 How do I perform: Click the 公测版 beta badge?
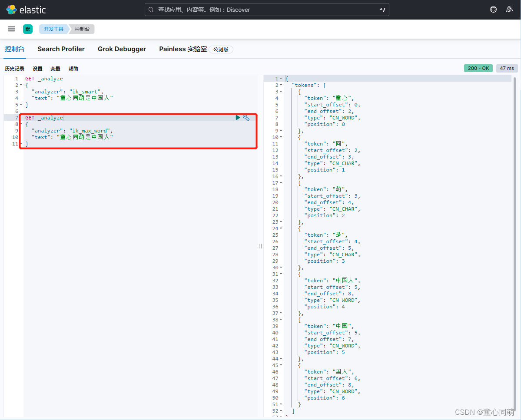pyautogui.click(x=221, y=50)
